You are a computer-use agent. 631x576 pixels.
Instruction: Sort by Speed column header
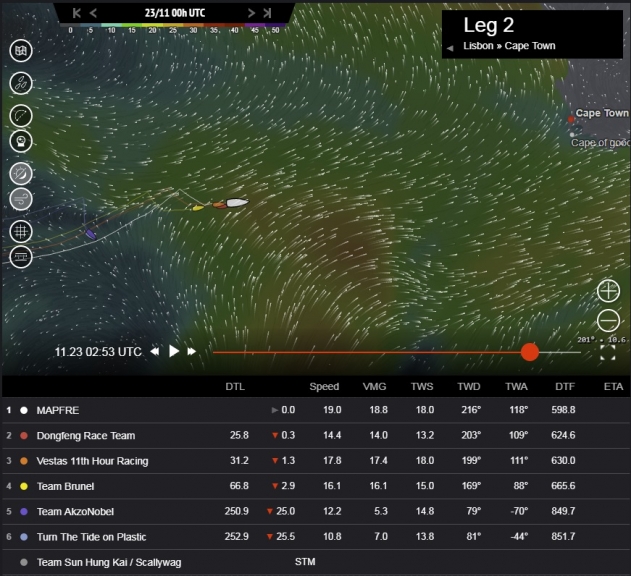(x=324, y=387)
